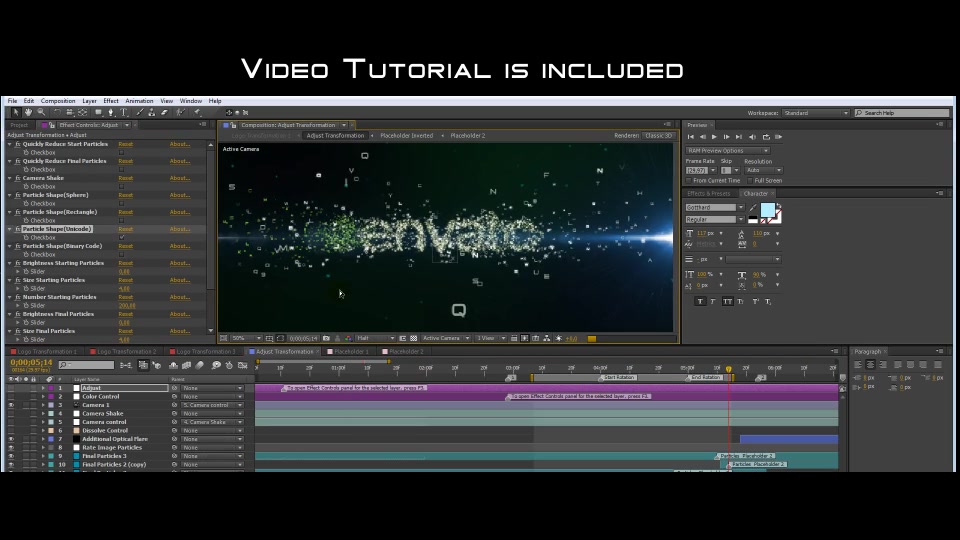This screenshot has height=540, width=960.
Task: Check the Camera Shake effect checkbox
Action: pos(121,187)
